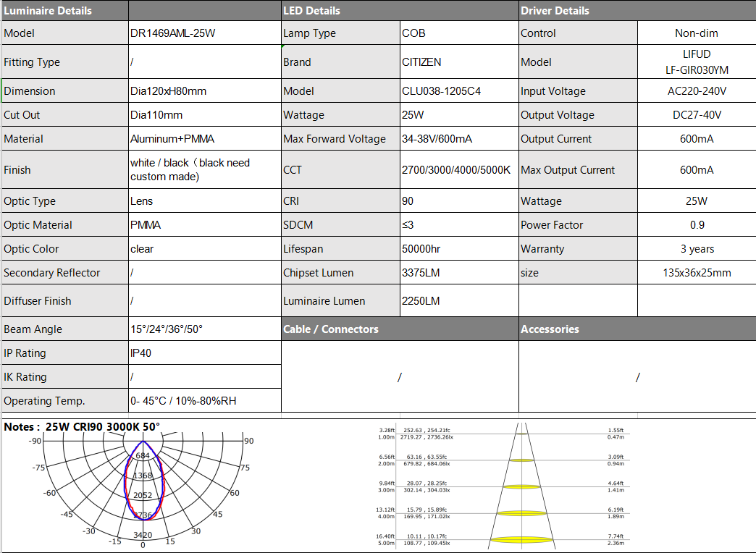The width and height of the screenshot is (756, 553).
Task: Click the beam cone illuminance diagram
Action: click(501, 486)
